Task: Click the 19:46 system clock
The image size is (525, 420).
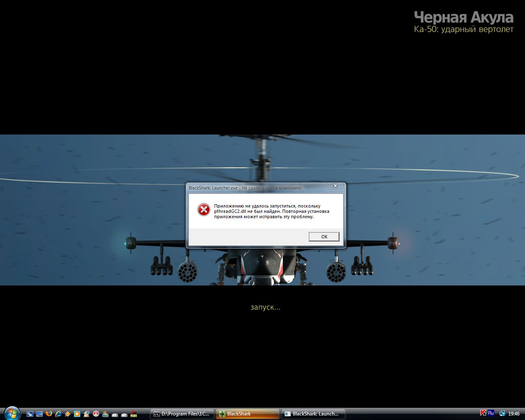Action: coord(514,414)
